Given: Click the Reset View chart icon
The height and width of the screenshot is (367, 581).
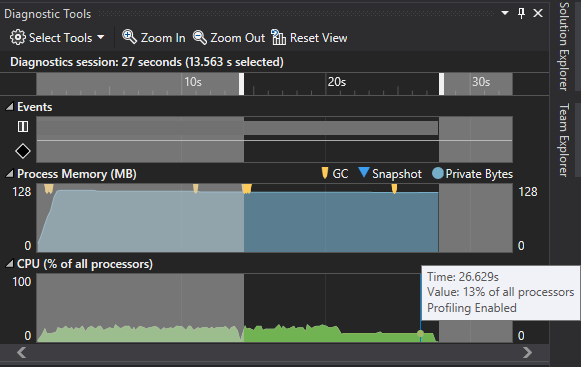Looking at the screenshot, I should 278,37.
